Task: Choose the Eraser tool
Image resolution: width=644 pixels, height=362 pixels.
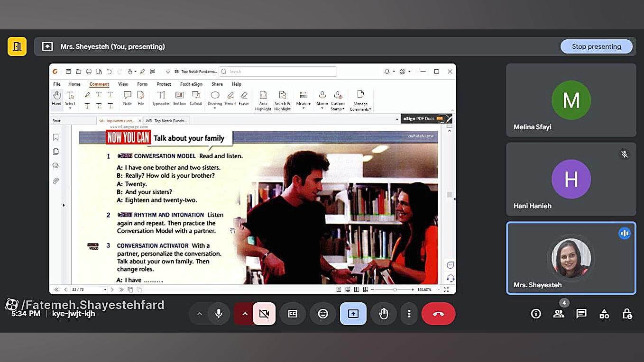Action: coord(244,98)
